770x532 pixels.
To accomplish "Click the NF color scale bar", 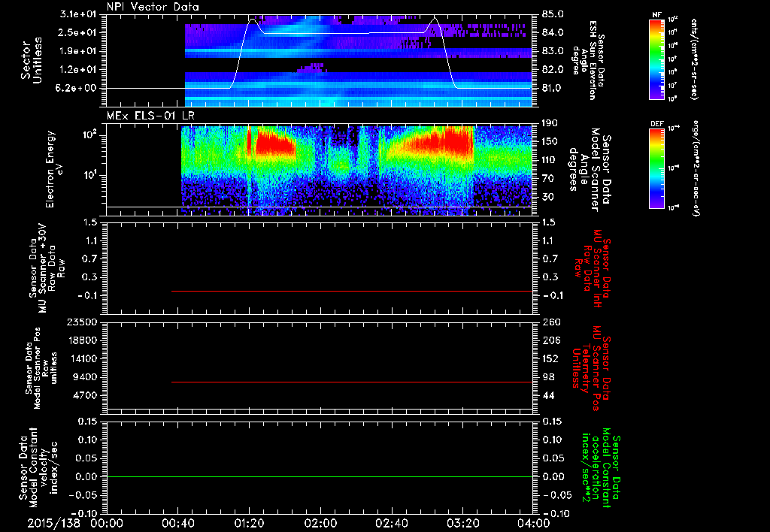I will (x=657, y=59).
